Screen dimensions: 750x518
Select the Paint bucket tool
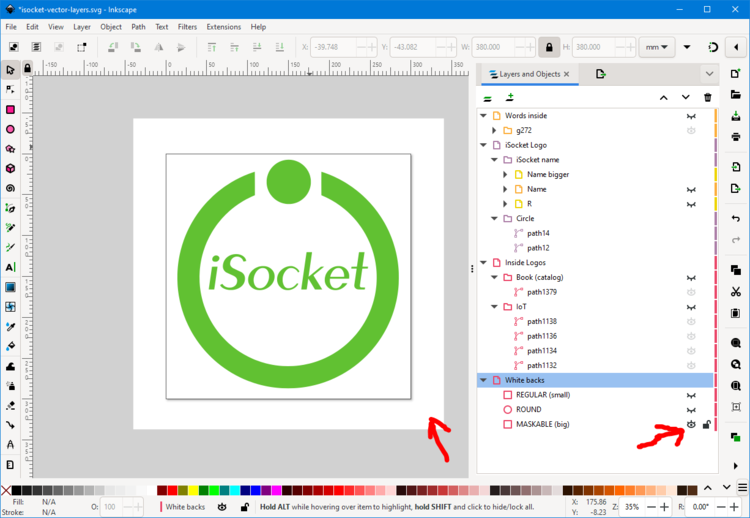pyautogui.click(x=10, y=346)
